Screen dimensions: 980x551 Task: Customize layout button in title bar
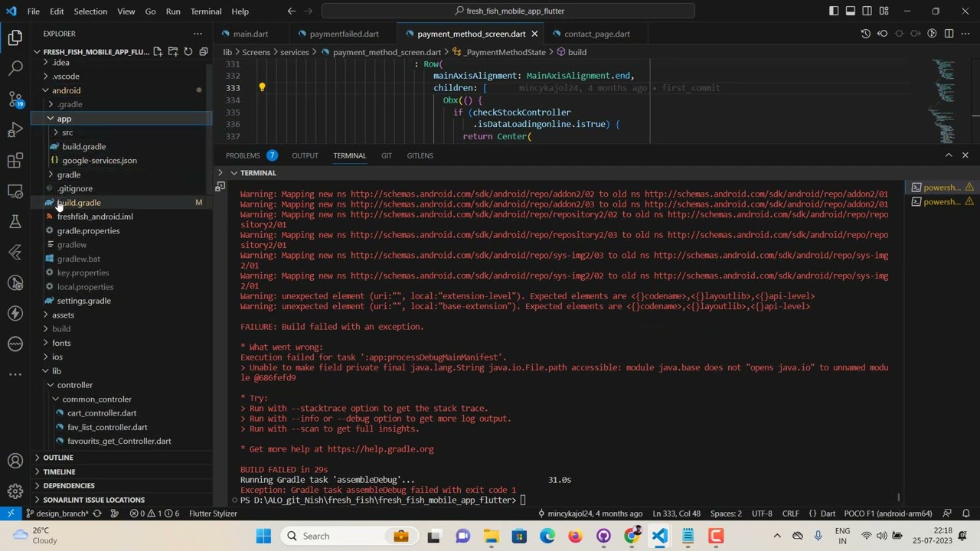pyautogui.click(x=884, y=11)
